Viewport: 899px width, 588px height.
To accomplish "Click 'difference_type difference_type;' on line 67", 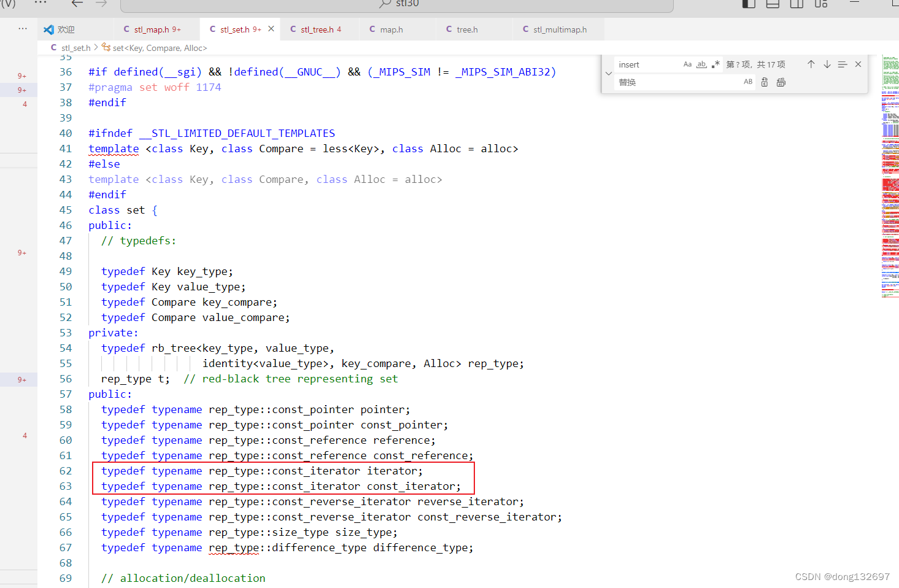I will (372, 547).
